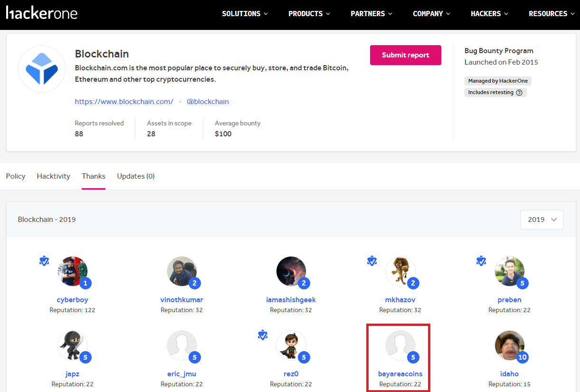Image resolution: width=580 pixels, height=392 pixels.
Task: Click the Submit report button
Action: pos(406,55)
